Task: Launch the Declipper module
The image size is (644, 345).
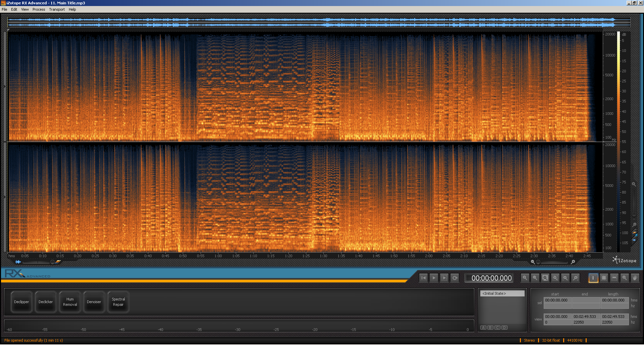Action: pos(21,302)
